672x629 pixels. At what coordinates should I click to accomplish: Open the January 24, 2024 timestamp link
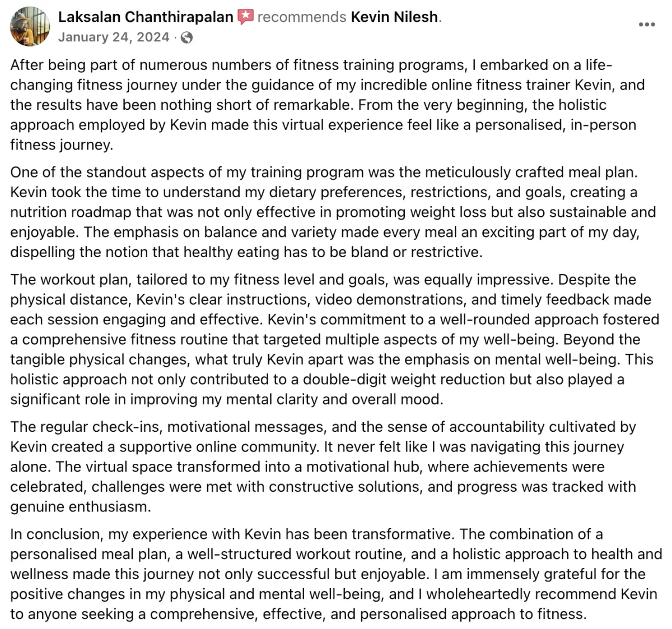tap(114, 38)
